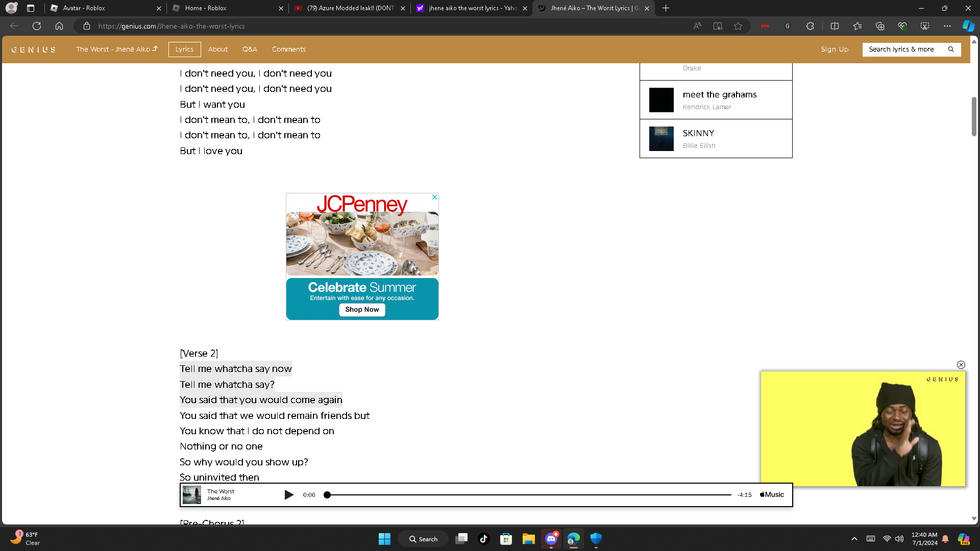
Task: Click the playback progress slider knob
Action: [x=327, y=495]
